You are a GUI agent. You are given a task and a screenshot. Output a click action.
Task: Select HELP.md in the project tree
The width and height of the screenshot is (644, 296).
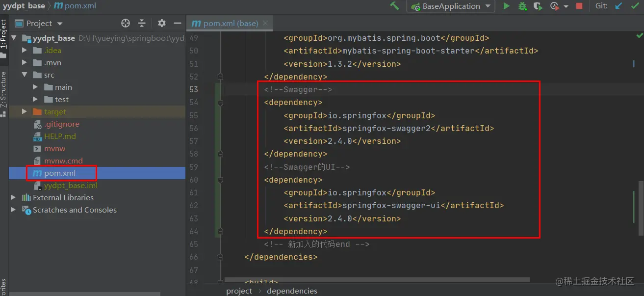coord(60,136)
